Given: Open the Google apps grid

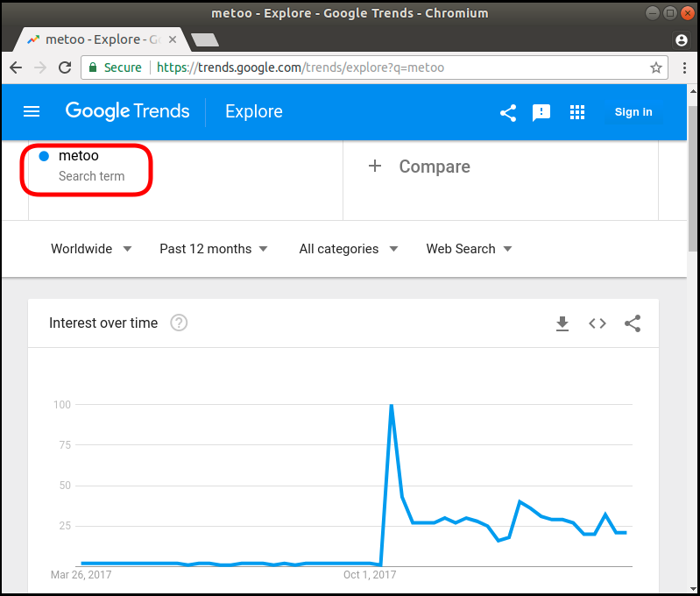Looking at the screenshot, I should pyautogui.click(x=576, y=112).
